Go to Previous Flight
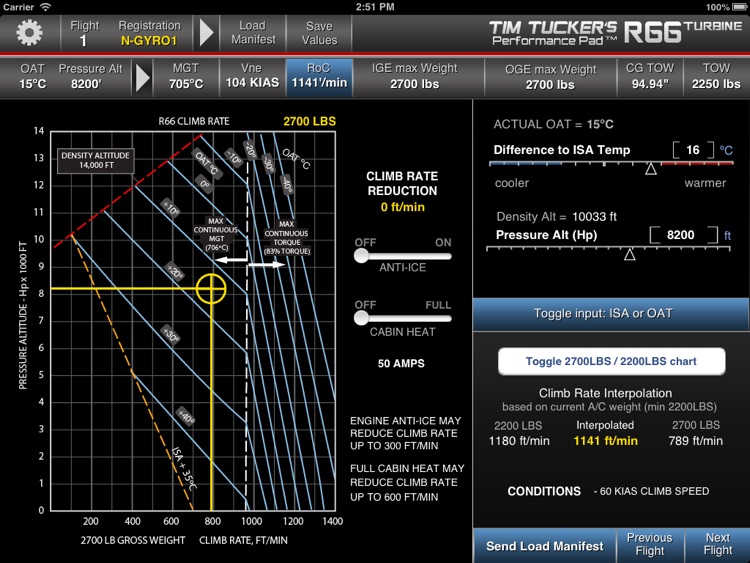The width and height of the screenshot is (750, 563). click(x=650, y=545)
